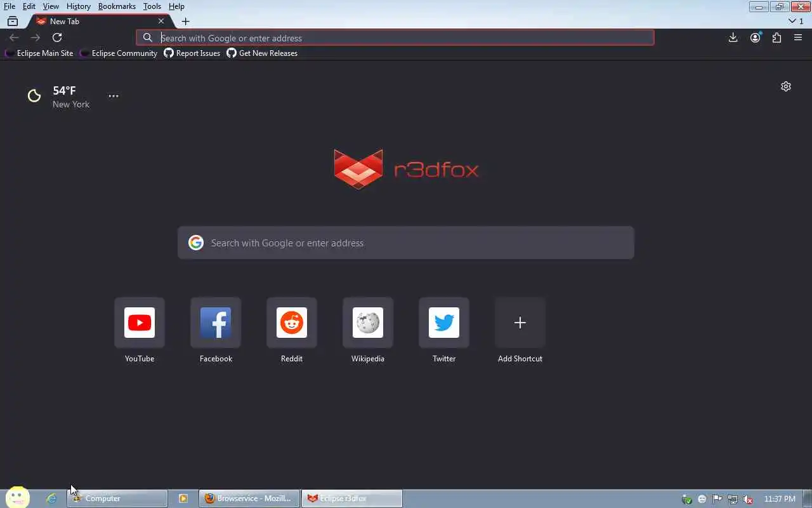Click the Show desktop strip
The width and height of the screenshot is (812, 508).
(x=807, y=498)
